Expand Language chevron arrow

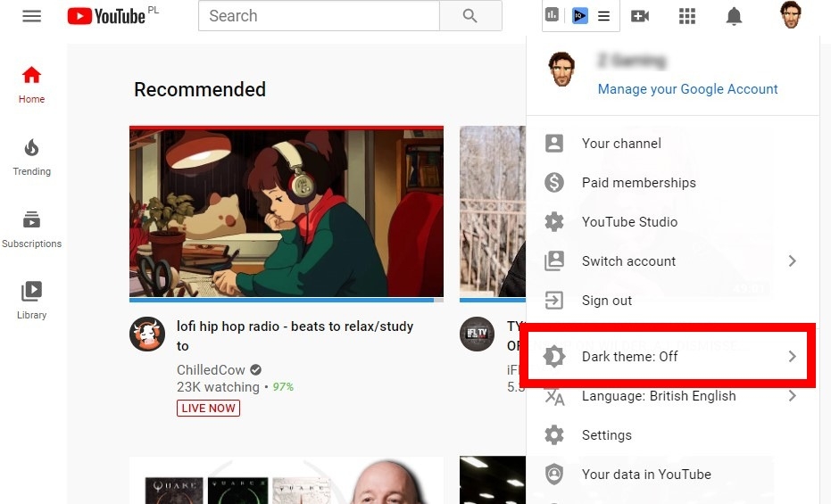pos(792,395)
